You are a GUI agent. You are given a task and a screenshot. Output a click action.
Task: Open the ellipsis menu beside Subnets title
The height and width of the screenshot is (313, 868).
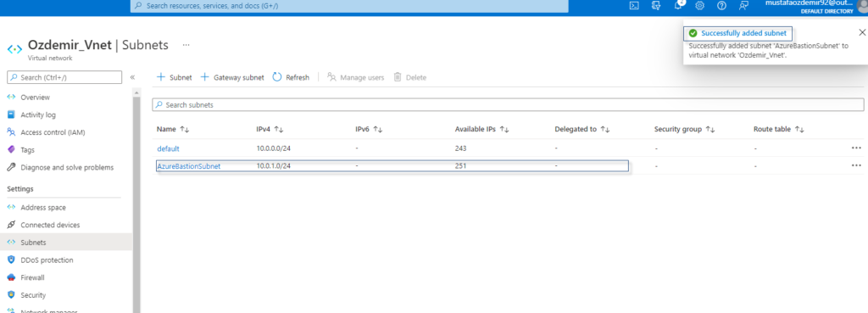[x=186, y=45]
